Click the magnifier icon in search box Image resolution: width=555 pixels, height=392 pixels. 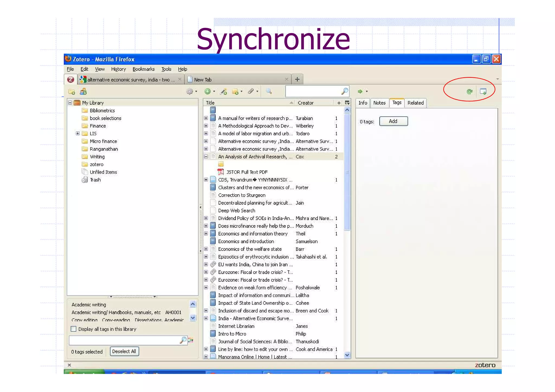click(344, 91)
